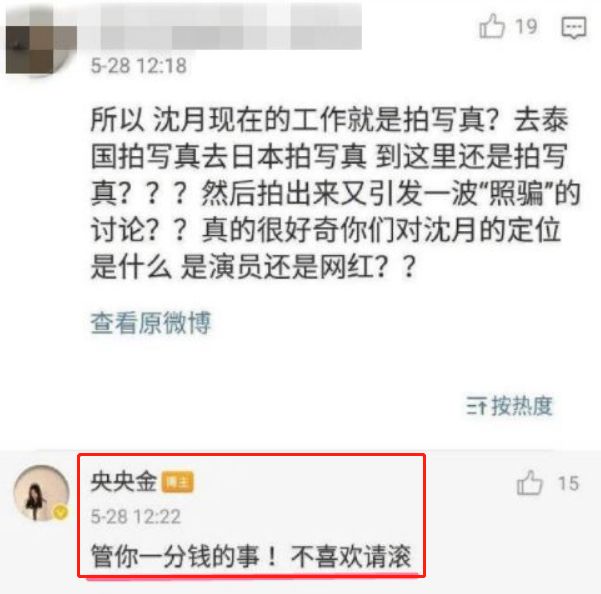Screen dimensions: 601x594
Task: Tap comment line 是什么 是演员还是网红
Action: click(x=253, y=267)
